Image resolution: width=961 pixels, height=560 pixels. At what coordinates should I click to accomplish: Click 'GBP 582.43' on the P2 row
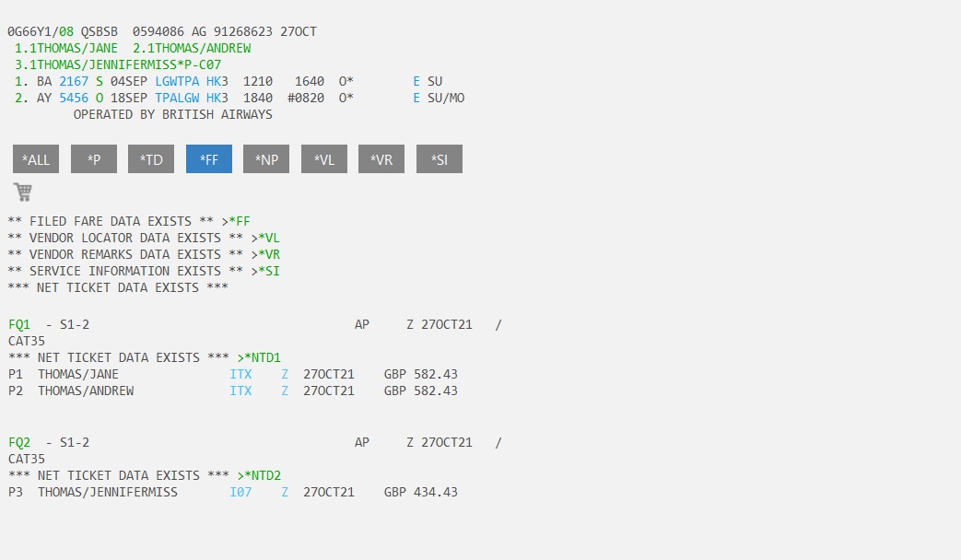(x=421, y=391)
